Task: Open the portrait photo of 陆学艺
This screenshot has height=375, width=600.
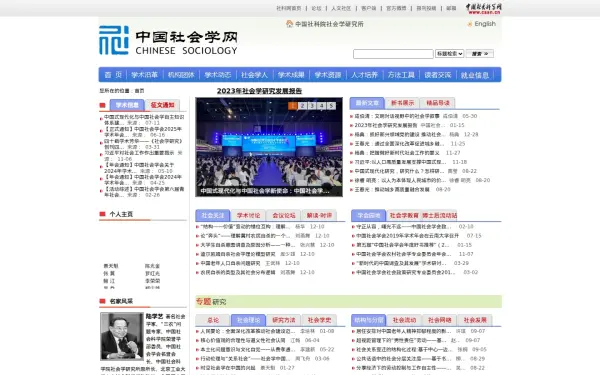Action: click(122, 336)
